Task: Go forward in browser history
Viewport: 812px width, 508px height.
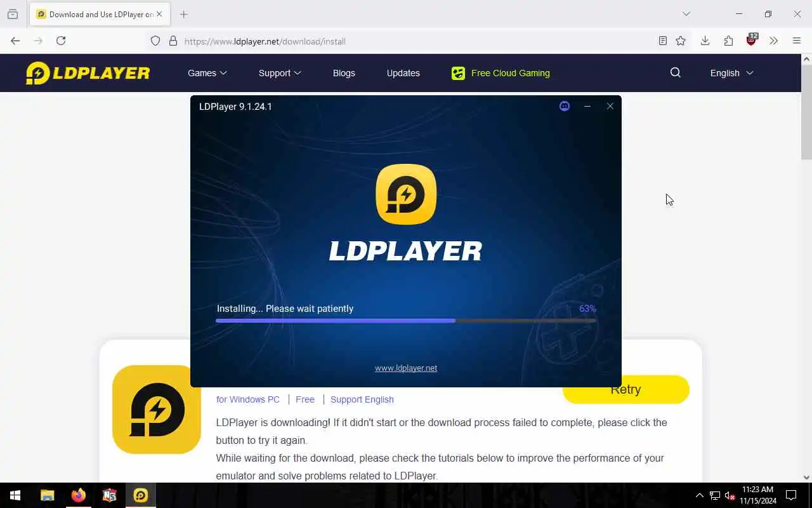Action: (38, 41)
